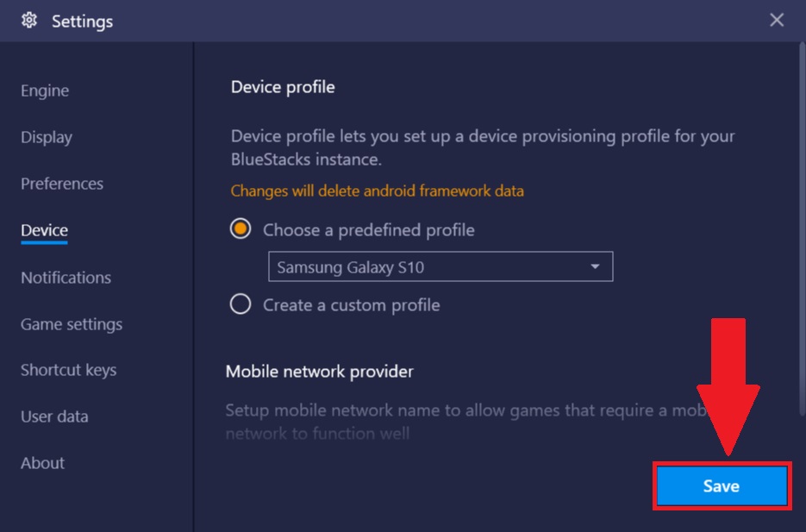This screenshot has width=806, height=532.
Task: Select the User data settings section
Action: pos(54,416)
